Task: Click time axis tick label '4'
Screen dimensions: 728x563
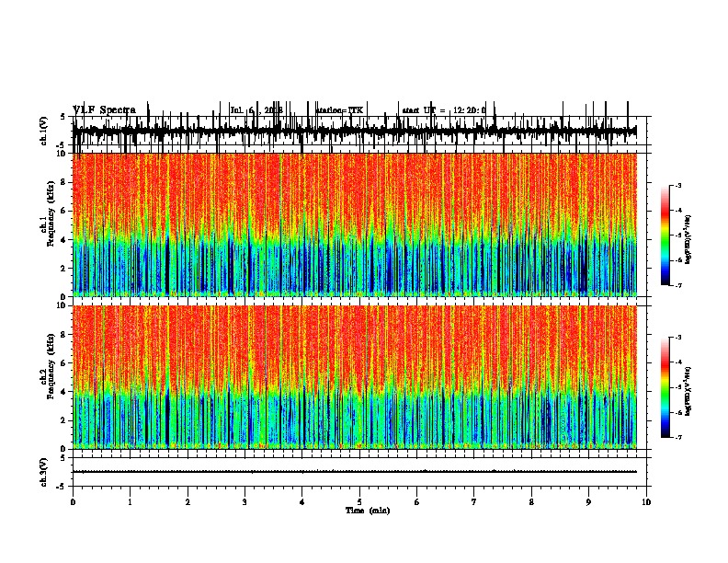Action: coord(302,502)
